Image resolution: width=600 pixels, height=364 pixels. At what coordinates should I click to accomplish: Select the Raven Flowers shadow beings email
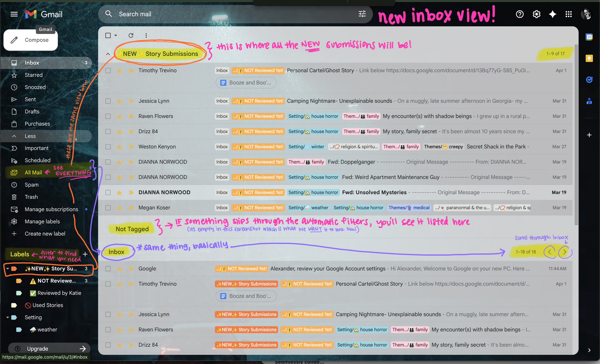[108, 116]
